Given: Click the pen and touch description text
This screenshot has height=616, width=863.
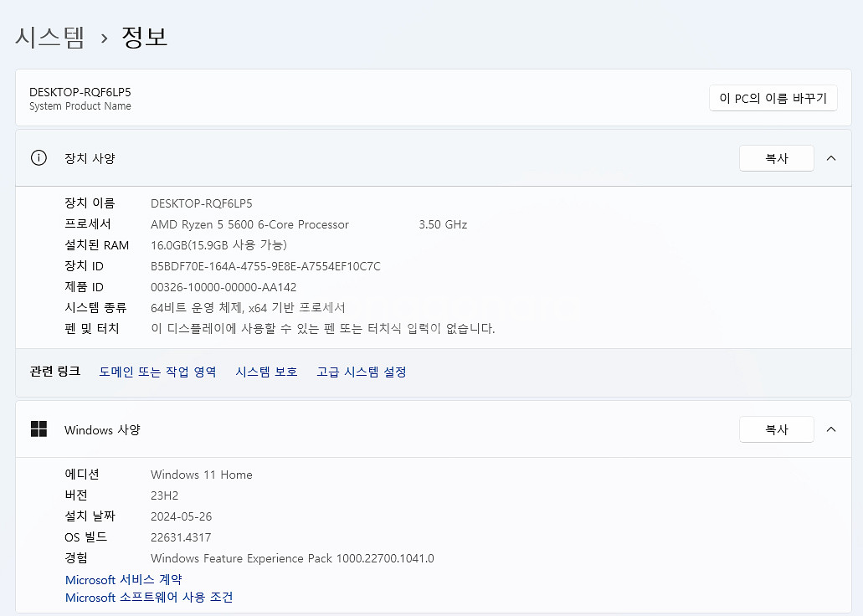Looking at the screenshot, I should [x=323, y=329].
